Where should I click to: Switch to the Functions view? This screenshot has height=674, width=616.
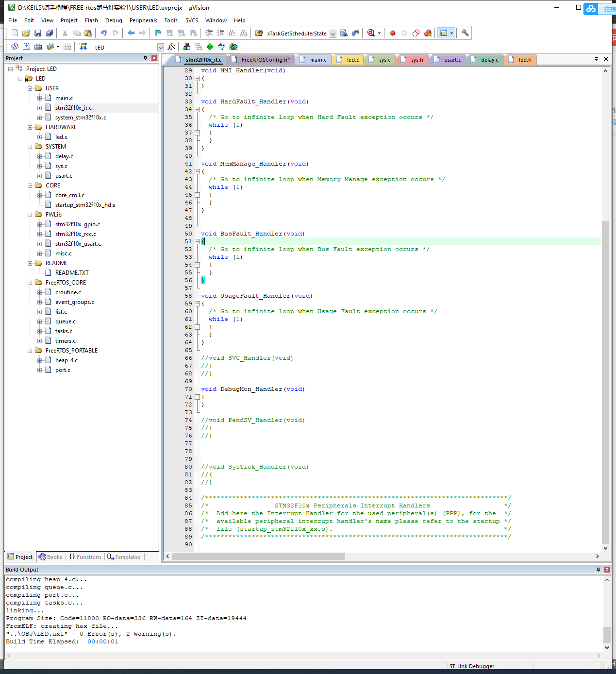point(85,556)
